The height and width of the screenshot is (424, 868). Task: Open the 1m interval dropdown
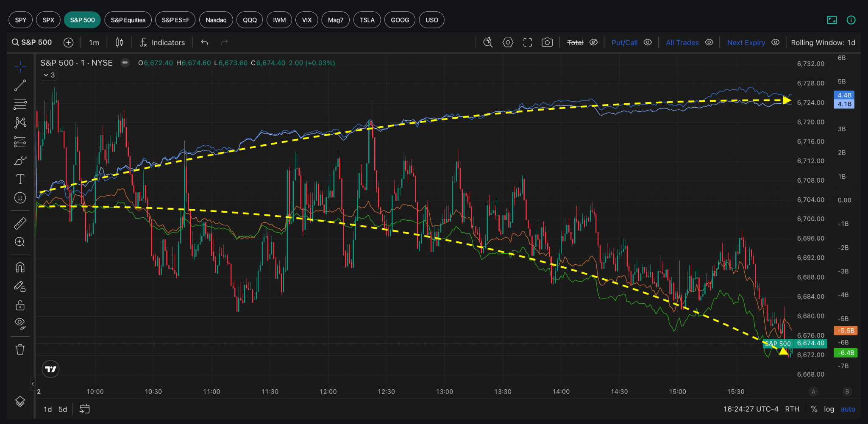point(94,42)
